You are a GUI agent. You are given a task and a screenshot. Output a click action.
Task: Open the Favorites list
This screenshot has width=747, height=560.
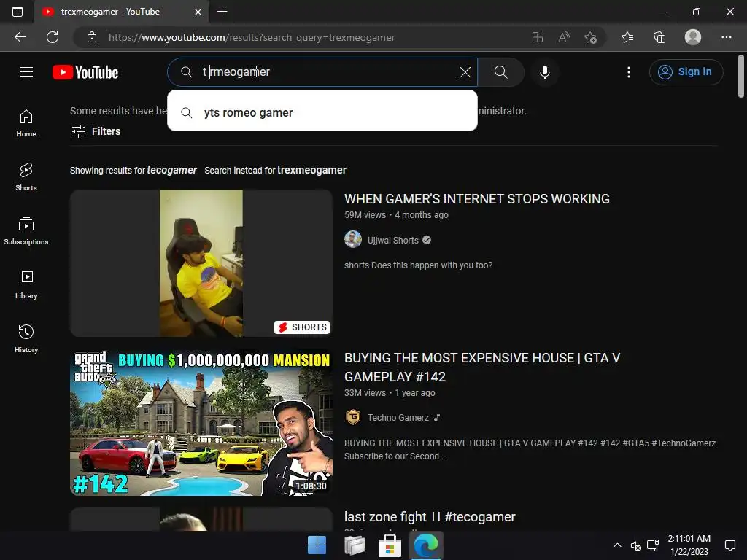click(627, 37)
